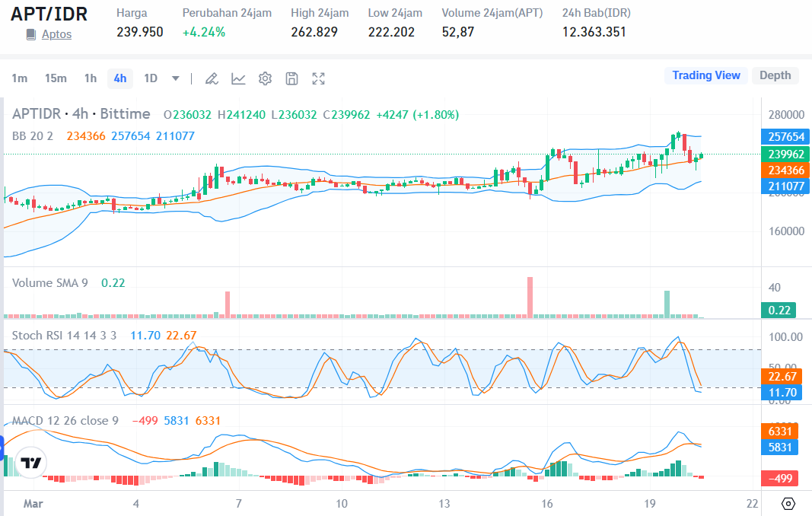This screenshot has height=516, width=812.
Task: Click the Volume SMA 9 legend
Action: [50, 283]
